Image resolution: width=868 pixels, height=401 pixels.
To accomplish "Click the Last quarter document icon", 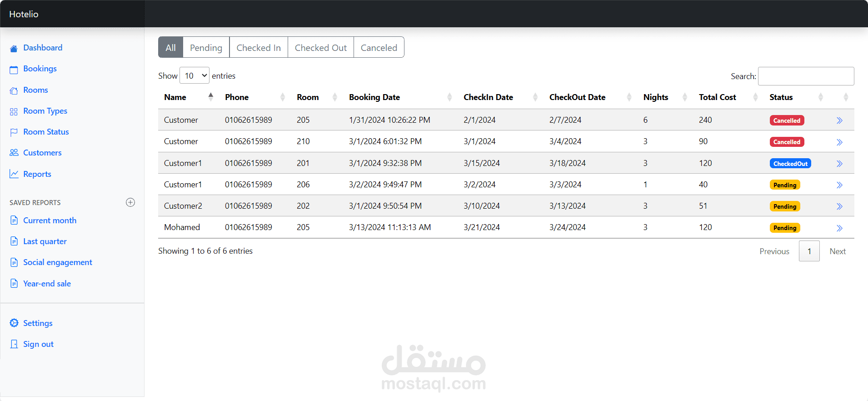I will click(14, 241).
